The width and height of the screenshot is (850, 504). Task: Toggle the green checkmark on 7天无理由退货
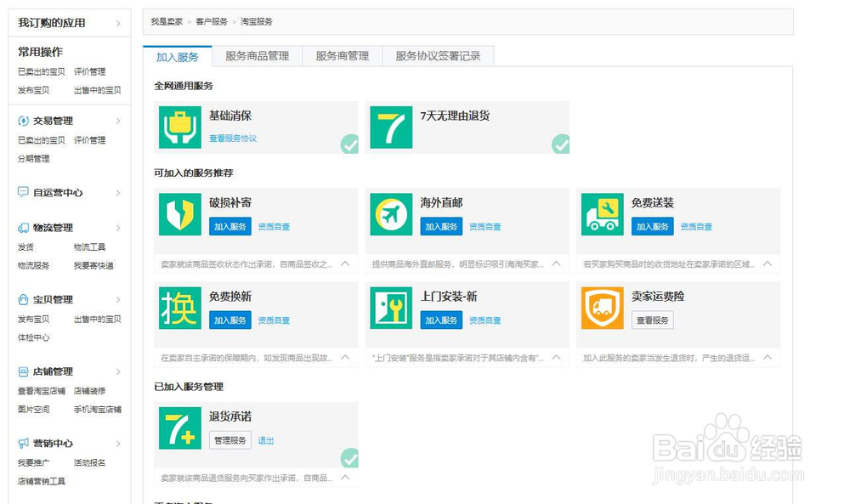[562, 145]
